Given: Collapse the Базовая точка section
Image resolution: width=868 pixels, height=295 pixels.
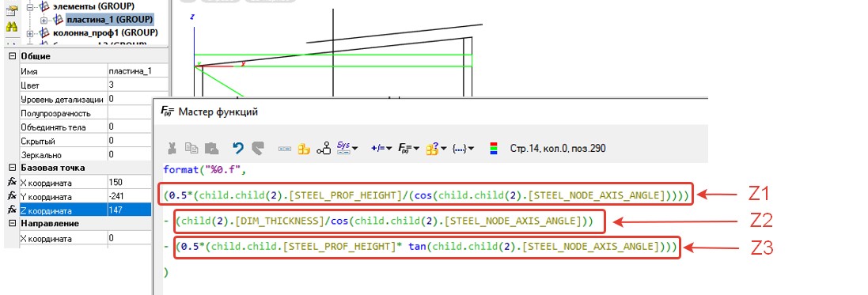Looking at the screenshot, I should click(x=12, y=168).
